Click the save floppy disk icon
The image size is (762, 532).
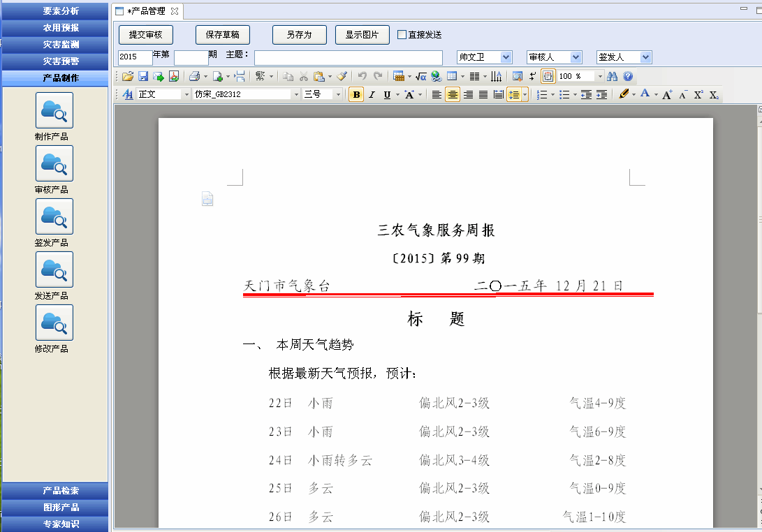(x=143, y=76)
